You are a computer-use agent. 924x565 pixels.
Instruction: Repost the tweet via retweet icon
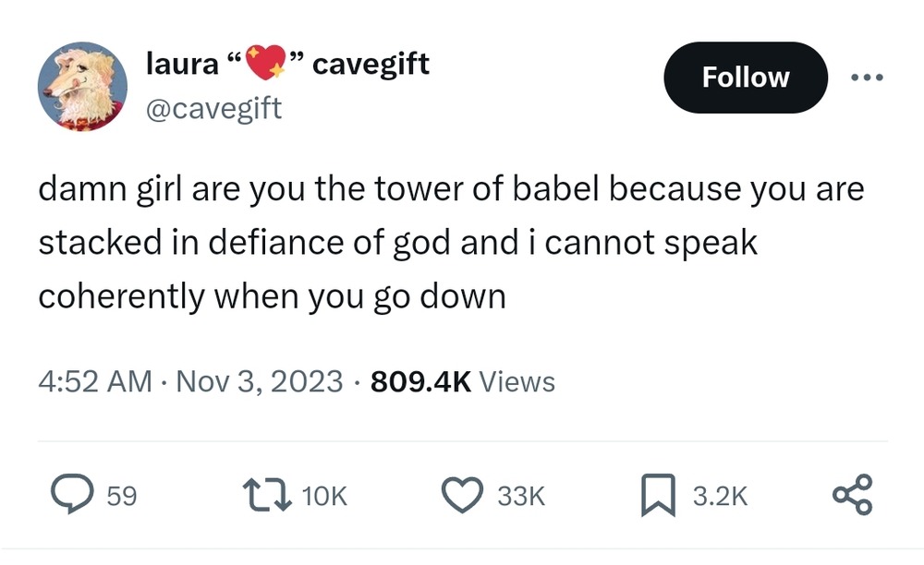[267, 496]
